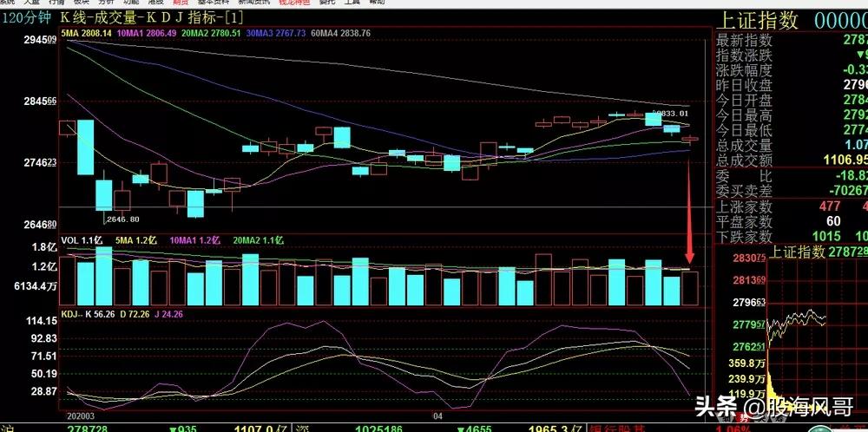Viewport: 868px width, 432px height.
Task: Click the 60 value beside 平盘家数
Action: pos(833,222)
